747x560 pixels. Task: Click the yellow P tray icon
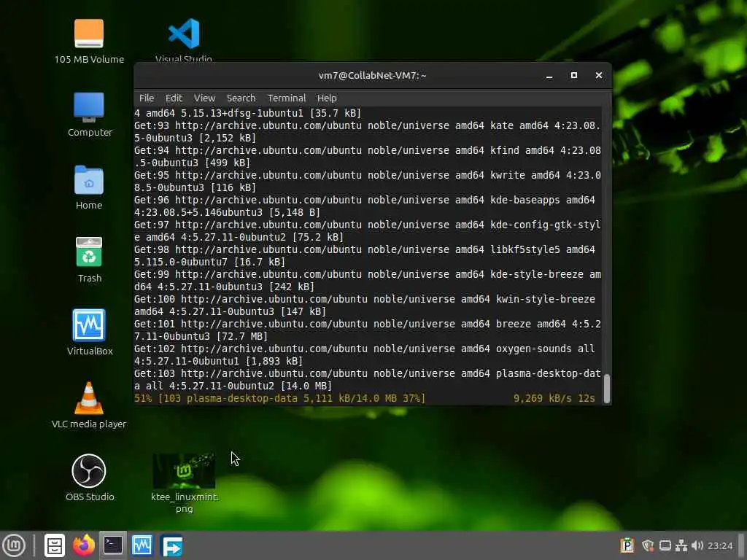click(x=627, y=545)
